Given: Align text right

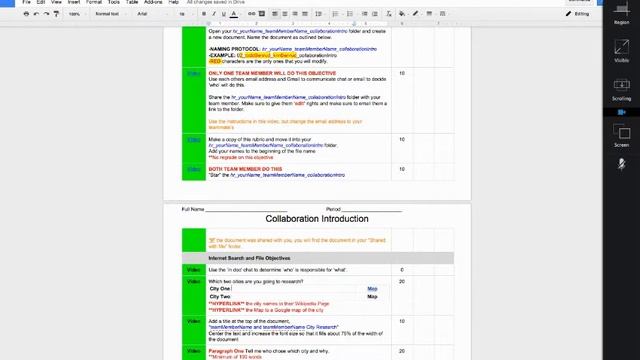Looking at the screenshot, I should pyautogui.click(x=295, y=14).
